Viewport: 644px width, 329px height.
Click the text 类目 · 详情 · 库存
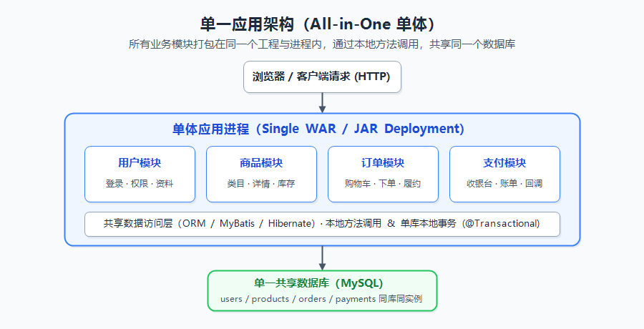click(261, 184)
